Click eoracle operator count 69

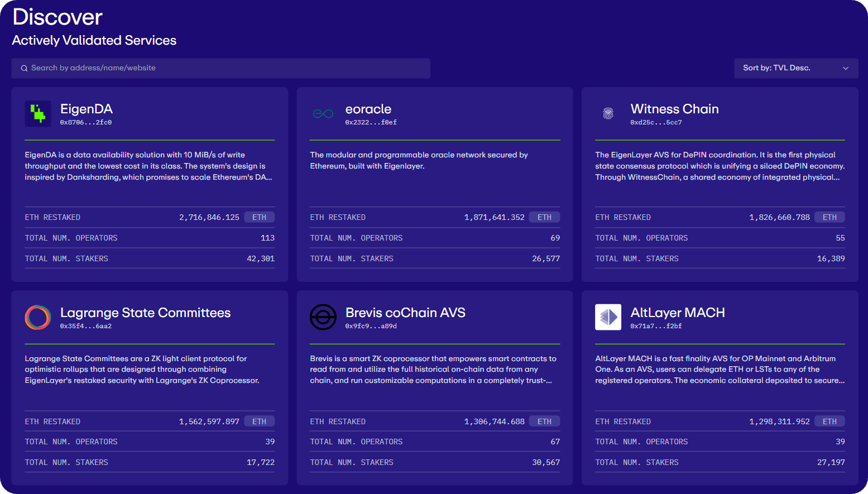pyautogui.click(x=555, y=238)
